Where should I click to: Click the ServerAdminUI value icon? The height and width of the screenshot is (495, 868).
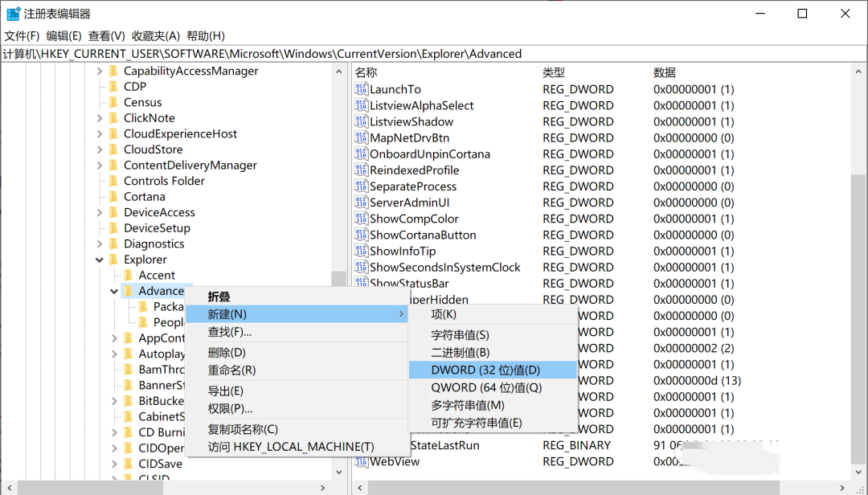[x=361, y=202]
